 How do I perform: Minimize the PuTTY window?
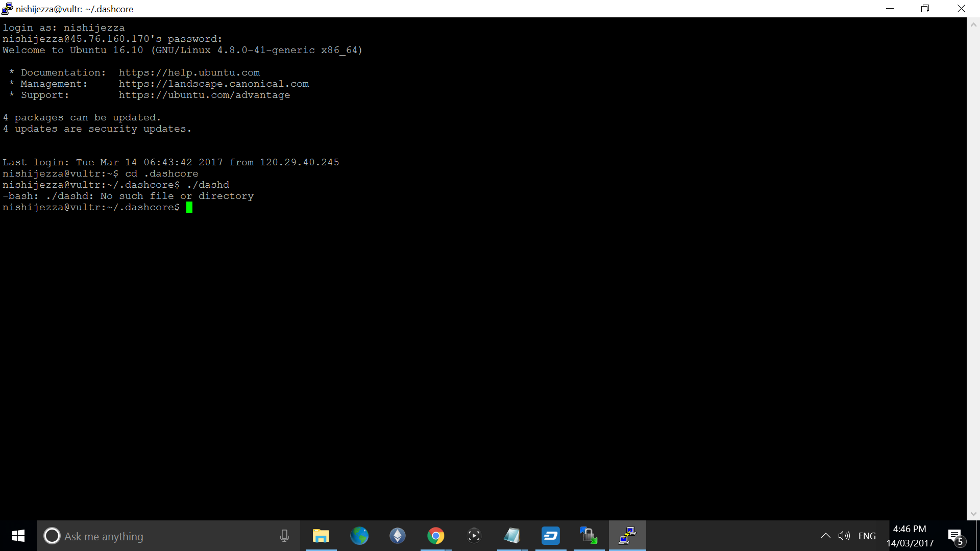(x=890, y=9)
